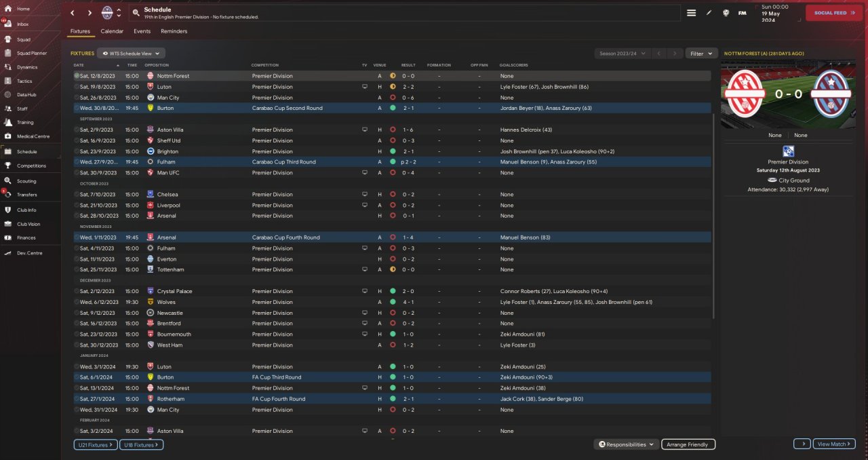Switch to the Reminders tab
The height and width of the screenshot is (460, 868).
pos(174,31)
